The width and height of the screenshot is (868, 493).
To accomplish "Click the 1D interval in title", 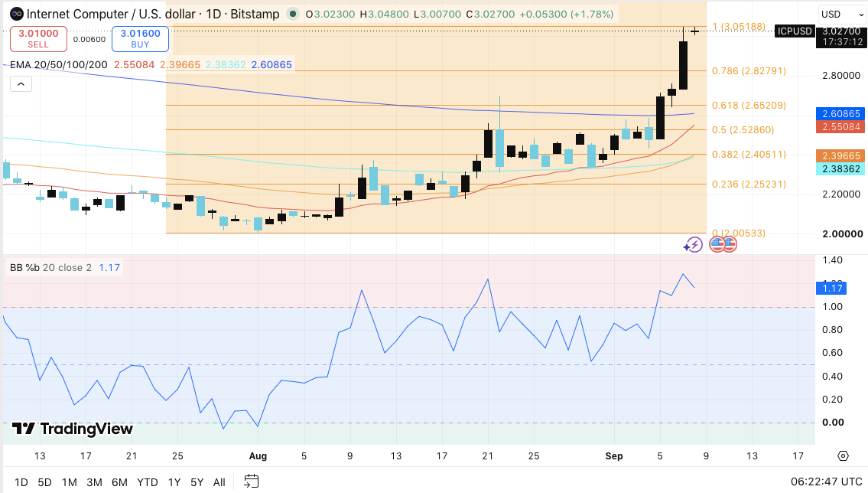I will click(x=213, y=14).
